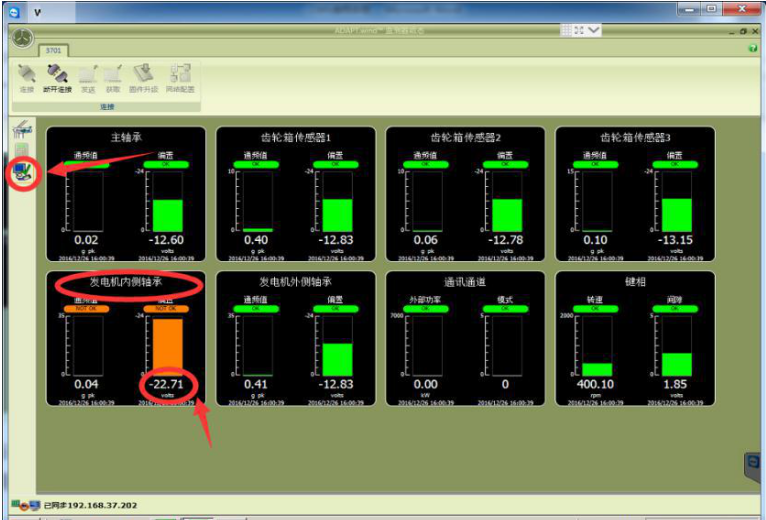Click the 0.06 g pk value in 齿轮箱传感器2
Screen dimensions: 766x520
pos(426,240)
